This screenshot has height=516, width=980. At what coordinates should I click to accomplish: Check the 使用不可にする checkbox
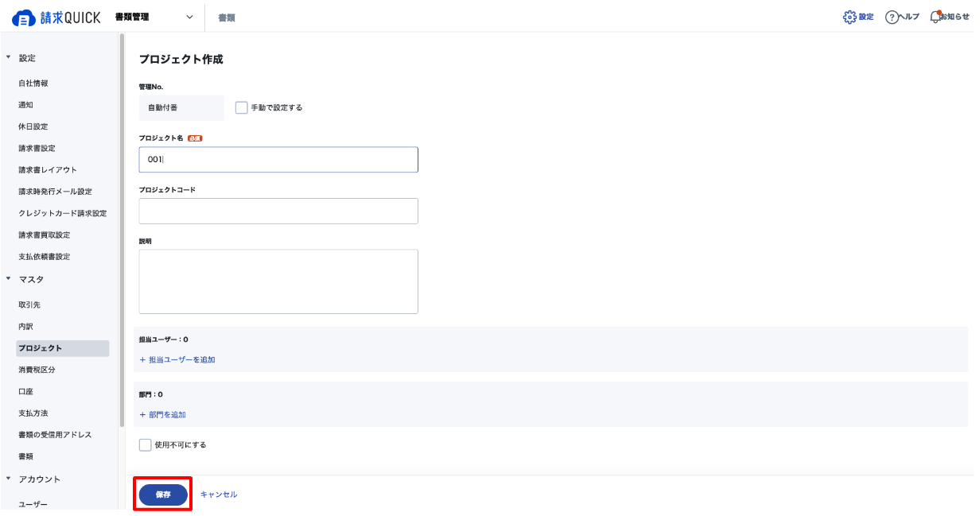145,444
